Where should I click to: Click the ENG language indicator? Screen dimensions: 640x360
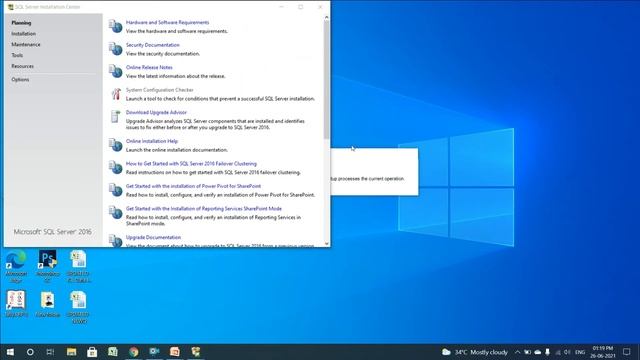click(580, 352)
